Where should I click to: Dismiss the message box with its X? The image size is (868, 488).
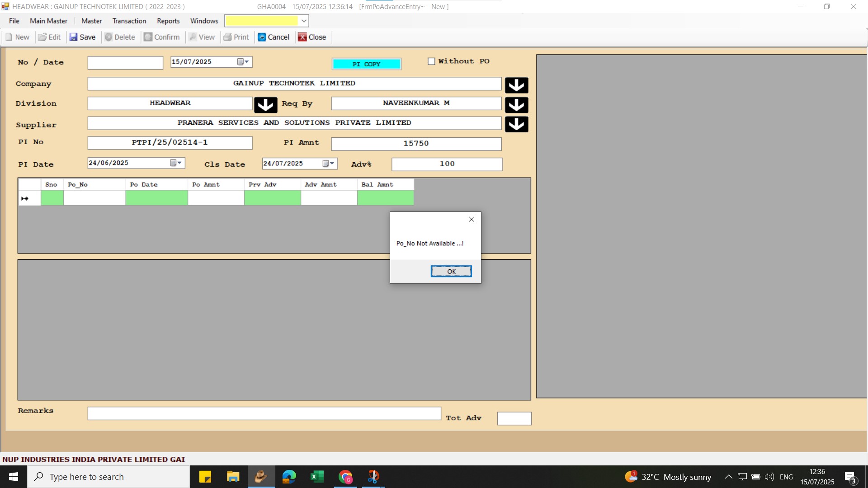click(471, 219)
